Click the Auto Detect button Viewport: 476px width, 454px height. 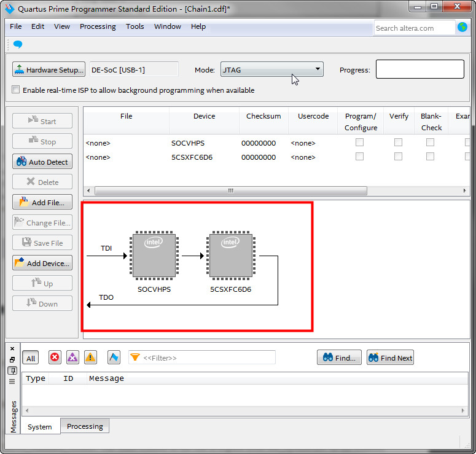[x=42, y=162]
